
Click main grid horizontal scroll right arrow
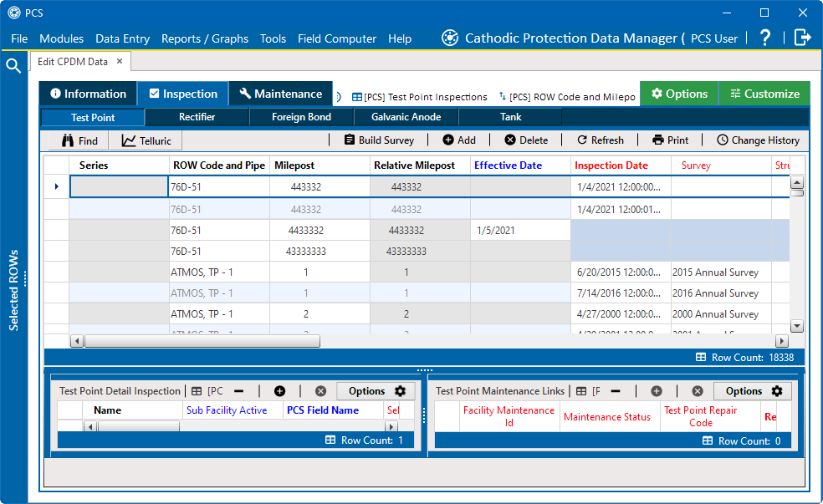click(x=782, y=341)
